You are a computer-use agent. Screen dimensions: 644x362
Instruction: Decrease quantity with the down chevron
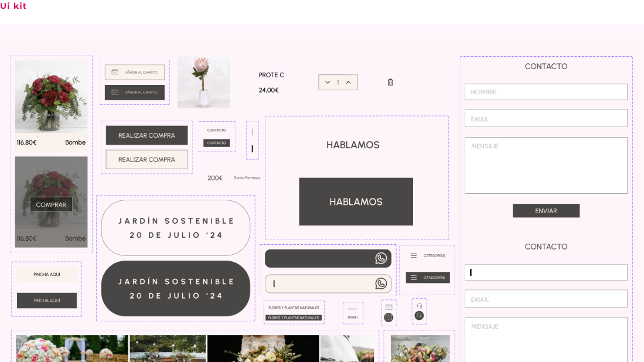click(x=328, y=83)
